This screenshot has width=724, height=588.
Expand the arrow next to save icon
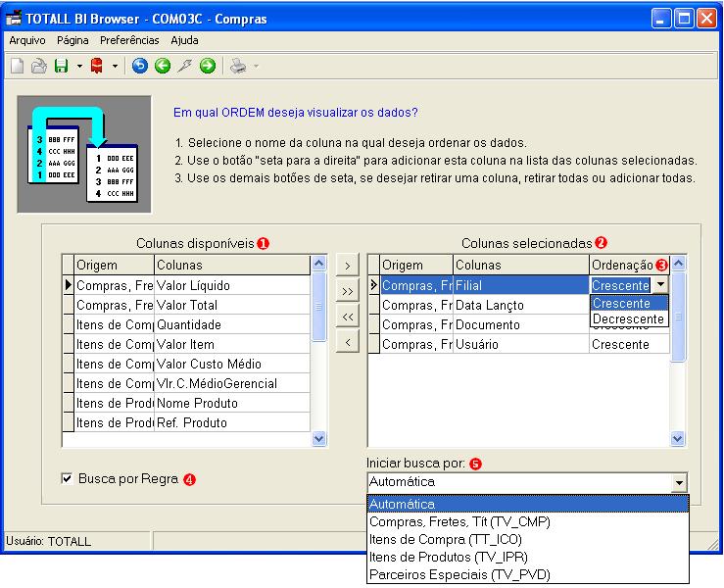click(x=79, y=67)
